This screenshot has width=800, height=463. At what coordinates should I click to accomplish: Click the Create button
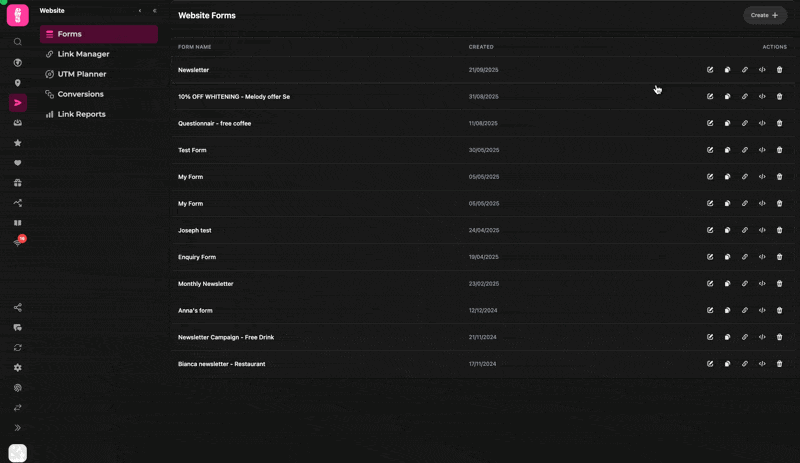coord(765,15)
